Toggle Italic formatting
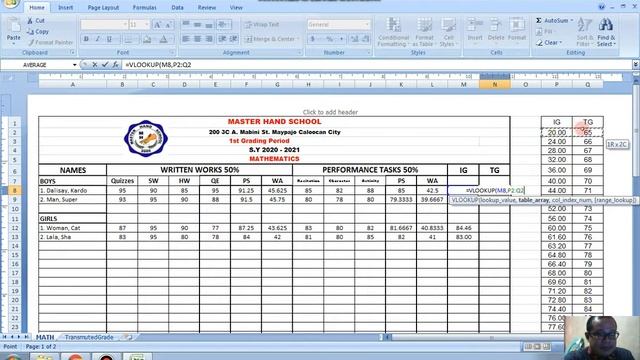The height and width of the screenshot is (360, 640). tap(98, 39)
